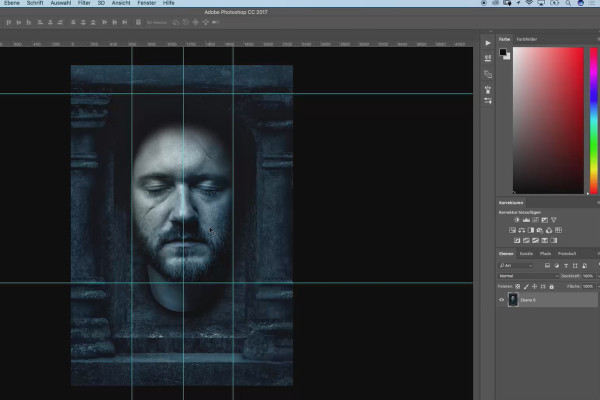Activate Siri from the menu bar
Screen dimensions: 600x400
[x=581, y=3]
